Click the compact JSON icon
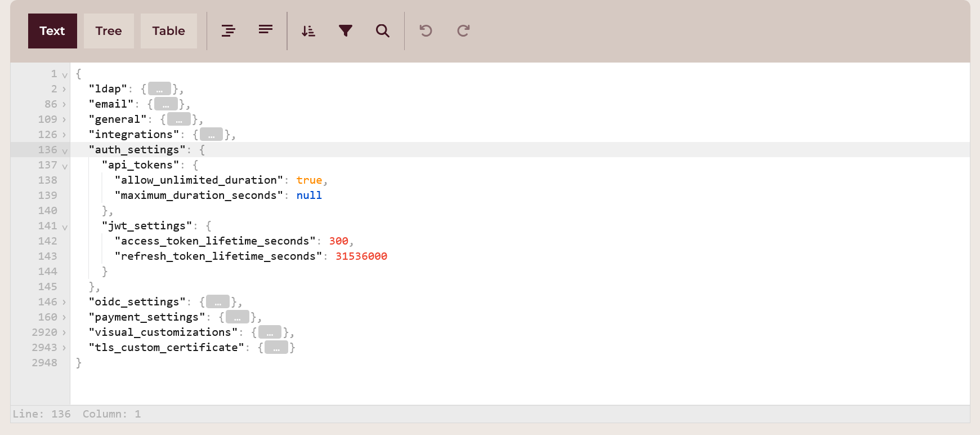Image resolution: width=980 pixels, height=435 pixels. point(265,30)
